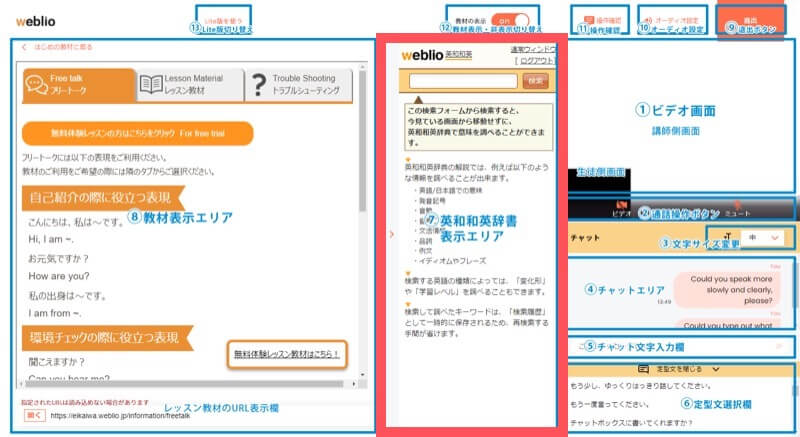Click the send icon in chat input field
The image size is (800, 437).
[x=781, y=346]
